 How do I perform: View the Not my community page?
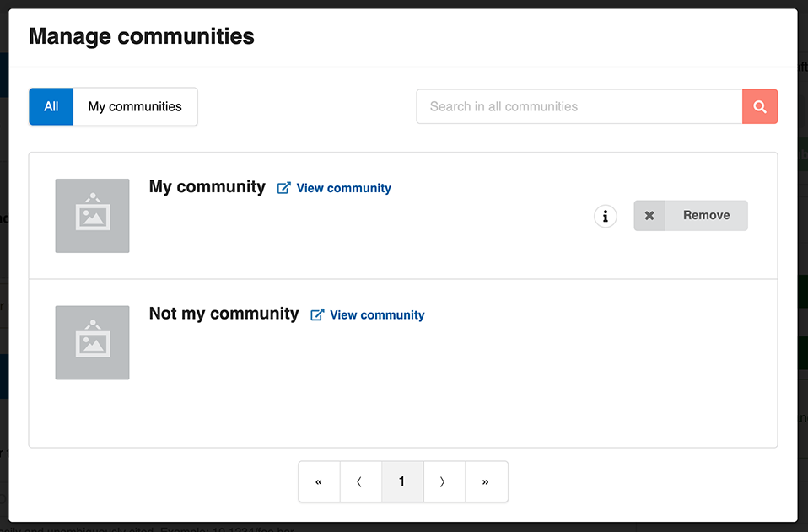[x=376, y=314]
